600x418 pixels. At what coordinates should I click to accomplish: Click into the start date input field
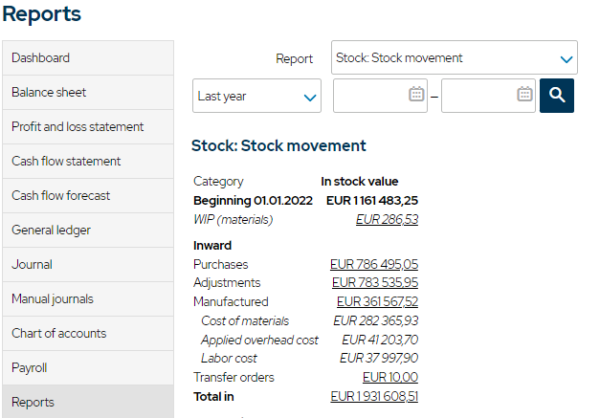[370, 95]
